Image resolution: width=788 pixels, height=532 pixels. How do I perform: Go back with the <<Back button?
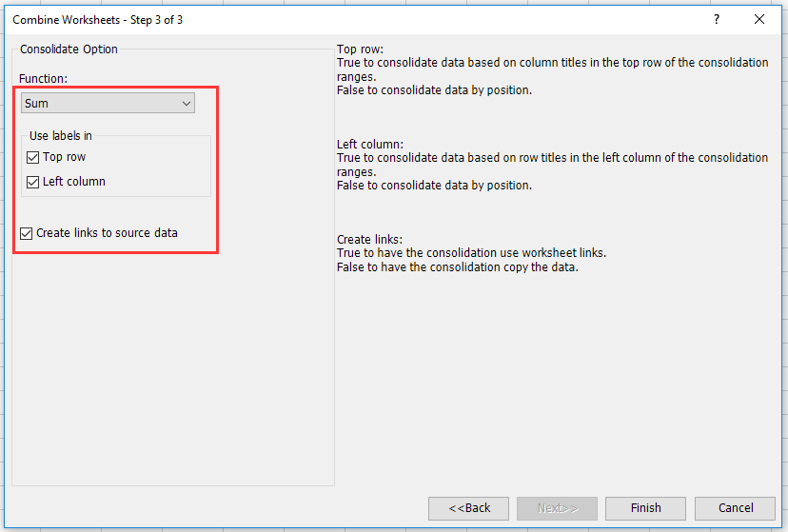click(468, 508)
